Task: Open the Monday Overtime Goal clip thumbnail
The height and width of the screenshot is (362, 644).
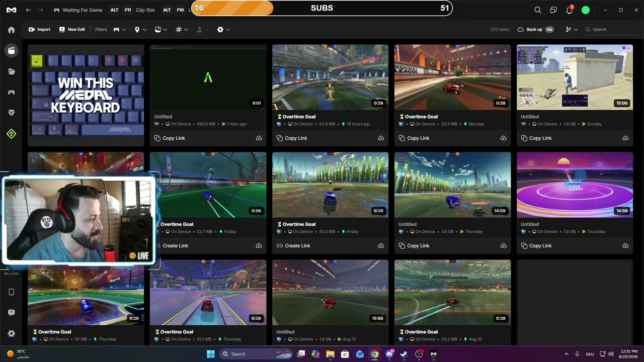Action: click(x=452, y=77)
